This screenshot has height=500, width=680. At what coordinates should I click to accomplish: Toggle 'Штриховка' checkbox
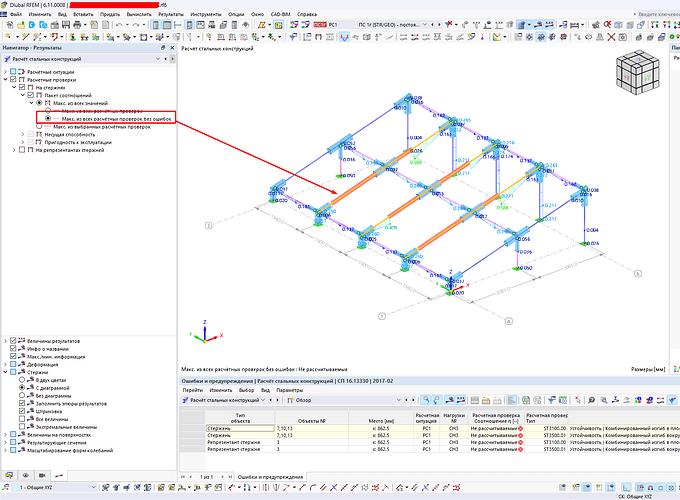coord(22,411)
